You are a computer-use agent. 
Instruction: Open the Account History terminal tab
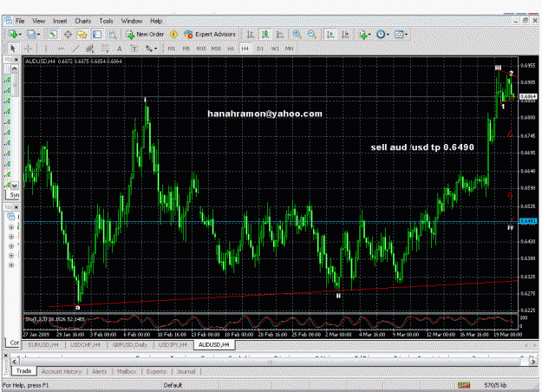click(62, 371)
